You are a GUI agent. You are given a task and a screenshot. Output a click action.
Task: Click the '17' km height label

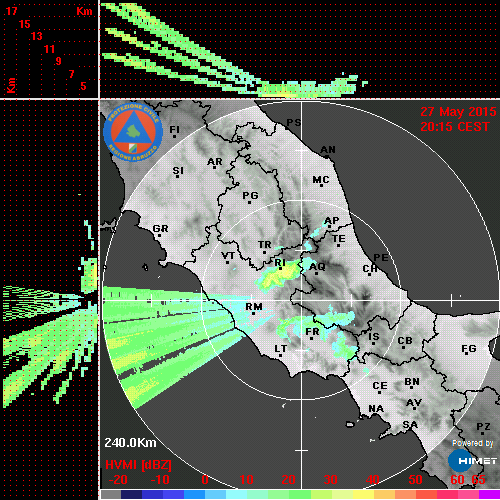(x=11, y=11)
